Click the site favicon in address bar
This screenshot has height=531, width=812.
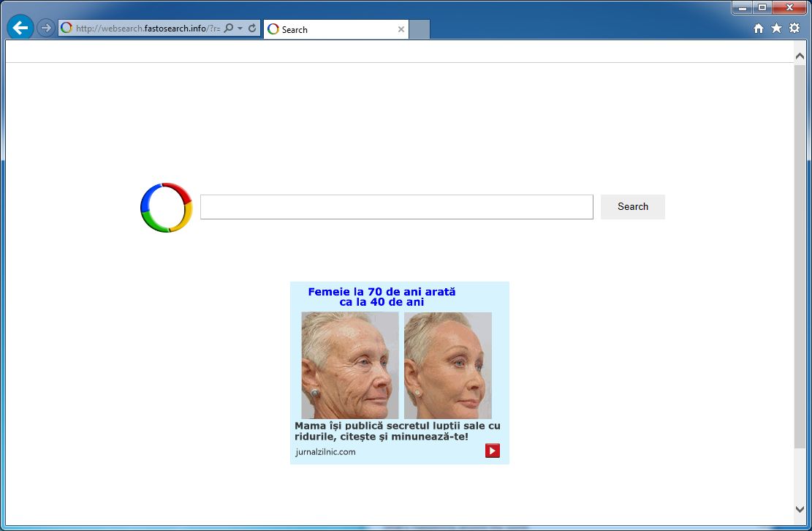click(67, 28)
